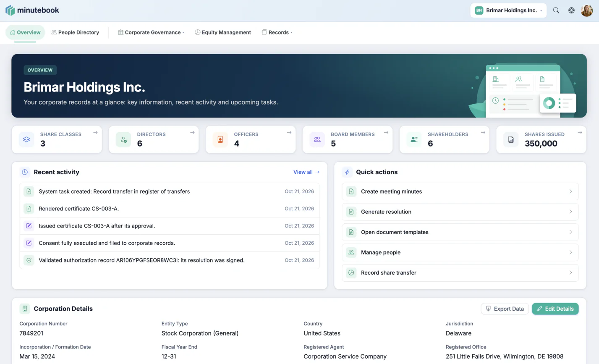This screenshot has height=364, width=599.
Task: Click View all recent activity link
Action: 306,172
